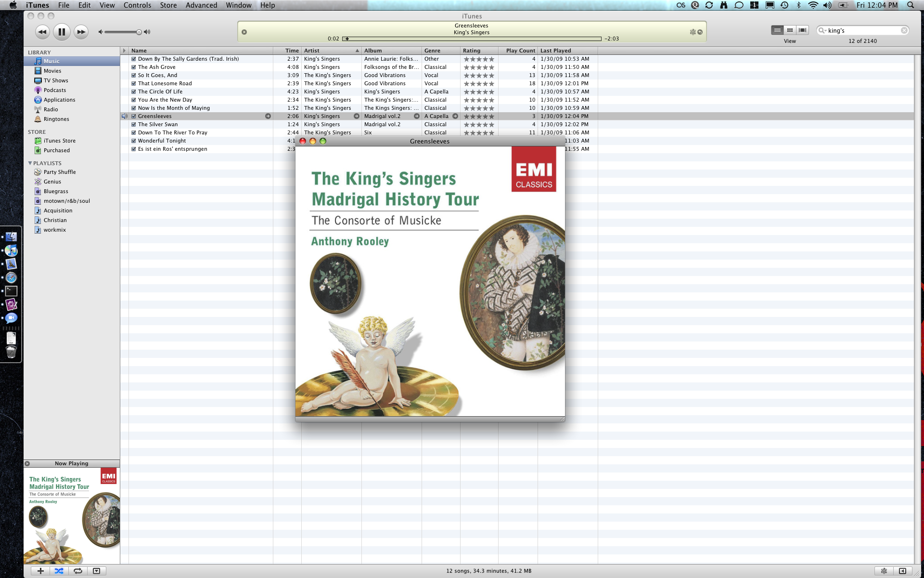924x578 pixels.
Task: Uncheck The Ash Grove checkbox
Action: [134, 67]
